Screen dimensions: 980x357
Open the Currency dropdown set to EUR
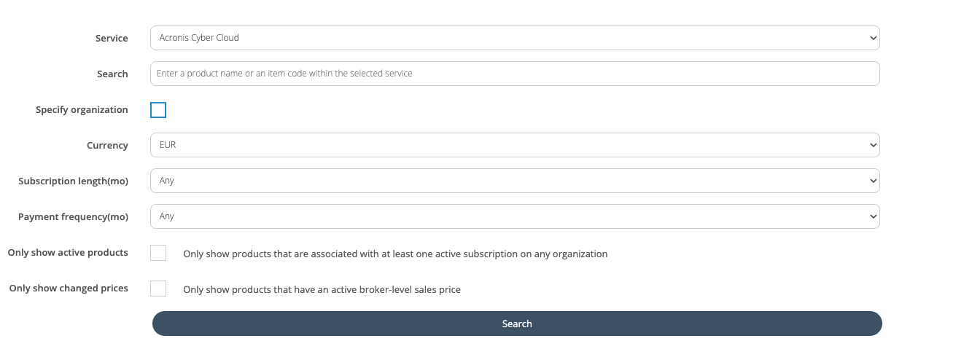pyautogui.click(x=514, y=145)
